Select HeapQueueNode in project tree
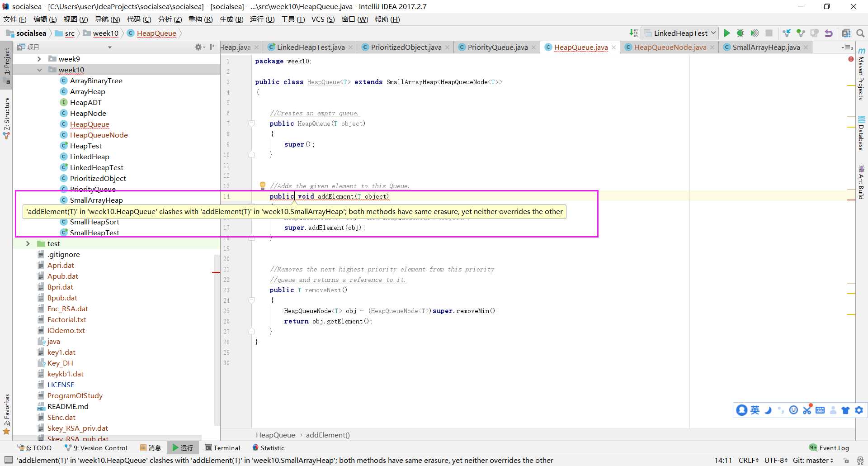Image resolution: width=868 pixels, height=466 pixels. tap(99, 135)
